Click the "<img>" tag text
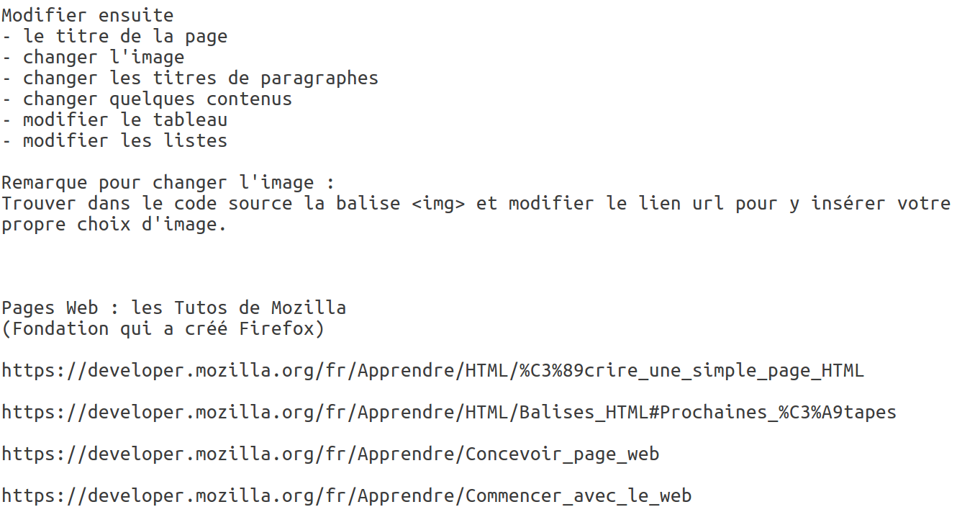The width and height of the screenshot is (980, 525). tap(439, 203)
